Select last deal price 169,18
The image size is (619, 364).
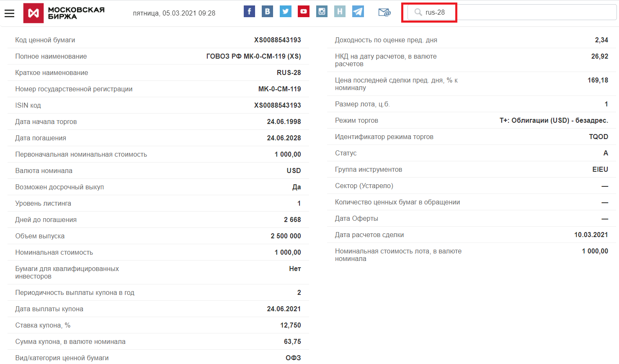[x=598, y=80]
